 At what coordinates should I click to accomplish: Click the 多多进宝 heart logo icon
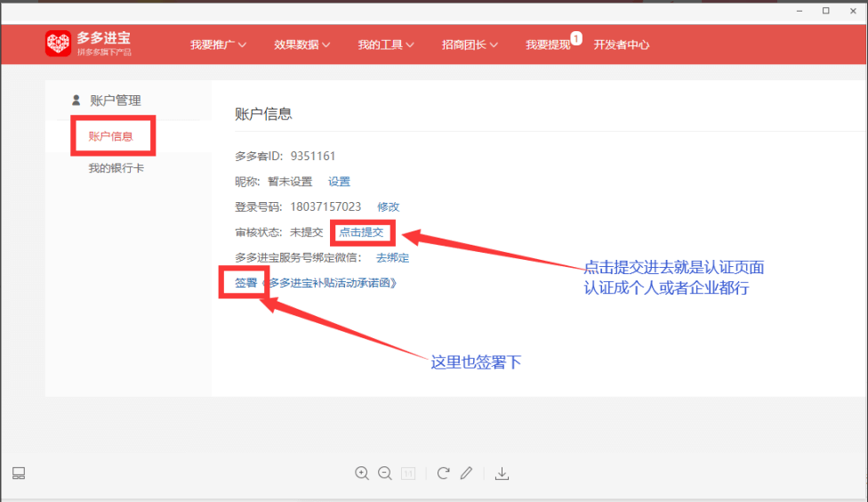(58, 44)
